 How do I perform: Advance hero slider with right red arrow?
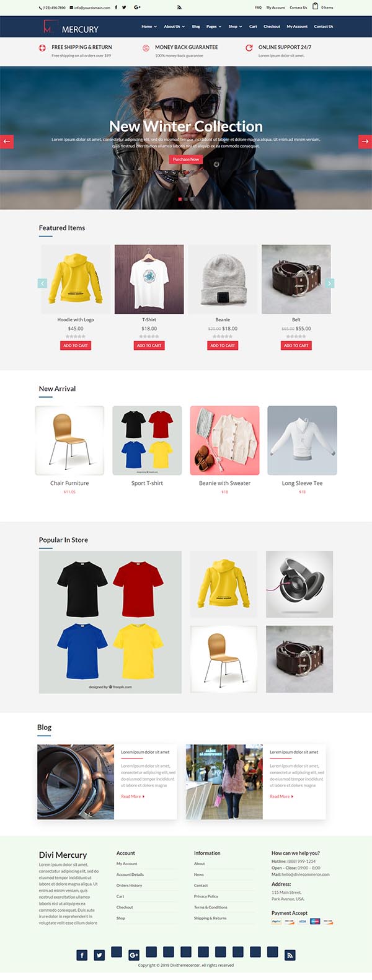[x=365, y=141]
